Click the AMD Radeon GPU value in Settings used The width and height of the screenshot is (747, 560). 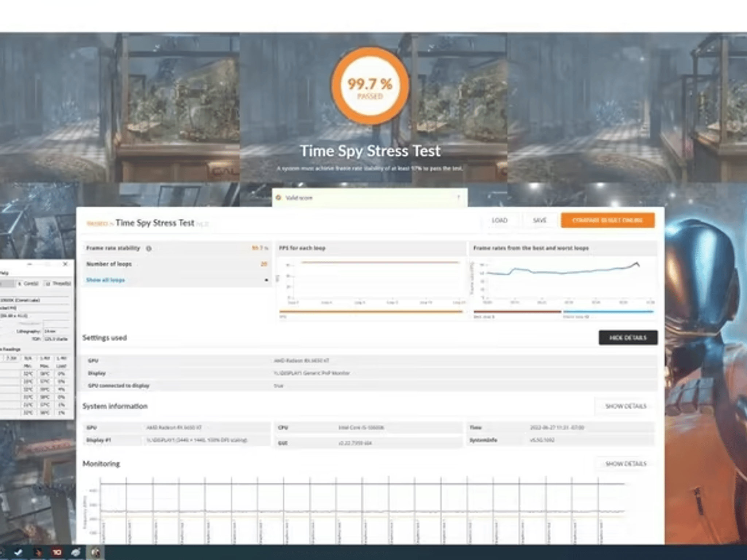click(302, 361)
